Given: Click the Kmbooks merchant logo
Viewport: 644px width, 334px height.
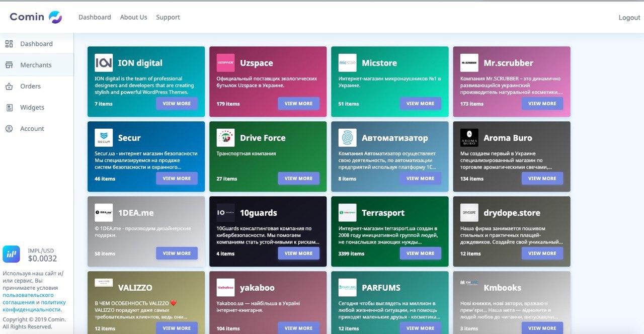Looking at the screenshot, I should (469, 283).
